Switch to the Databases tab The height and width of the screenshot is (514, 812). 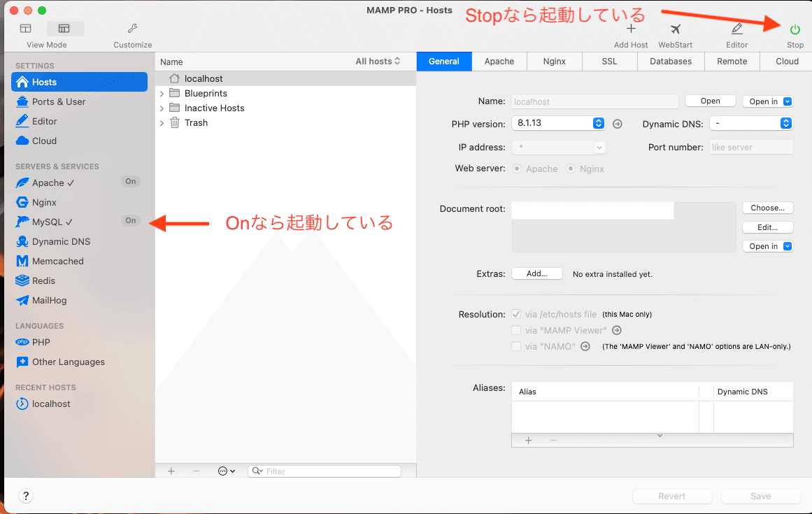click(x=670, y=62)
